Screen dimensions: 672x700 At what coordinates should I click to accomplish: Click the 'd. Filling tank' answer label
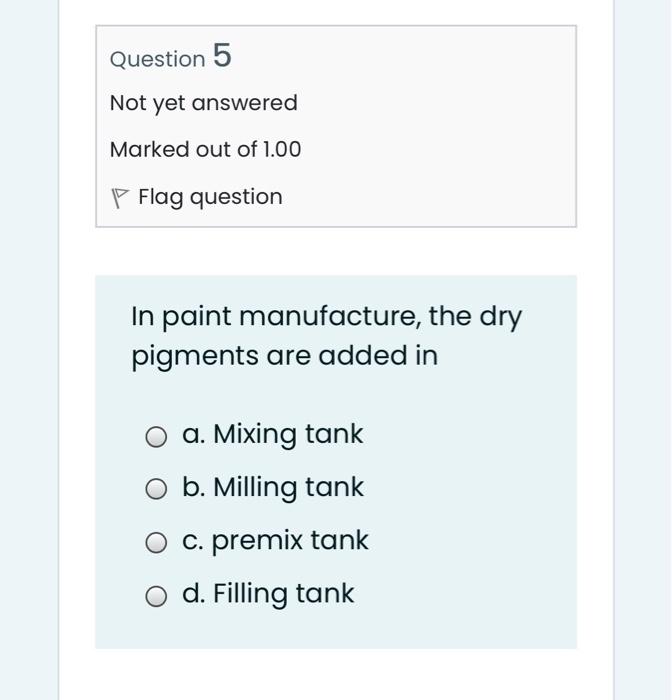pyautogui.click(x=268, y=593)
